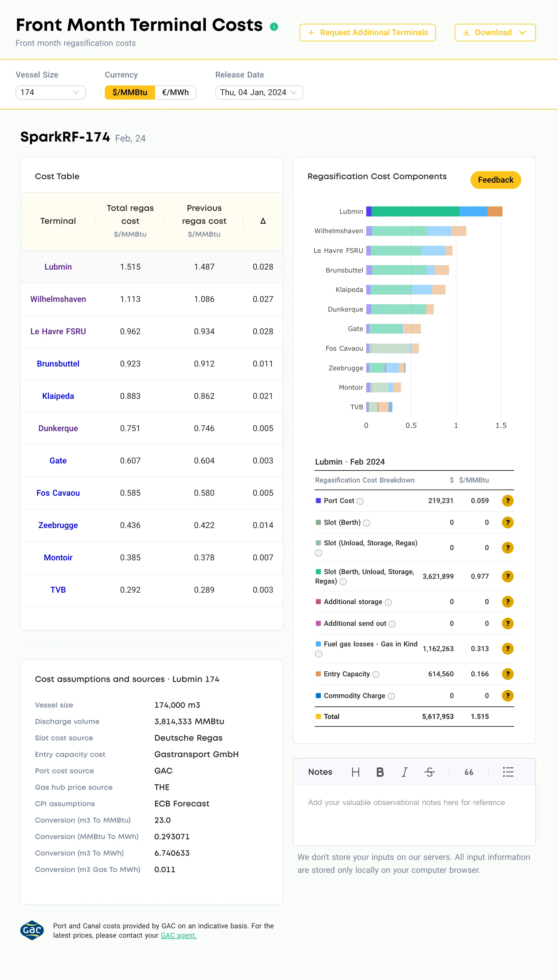The image size is (558, 980).
Task: Click help icon on Entry Capacity row
Action: tap(507, 674)
